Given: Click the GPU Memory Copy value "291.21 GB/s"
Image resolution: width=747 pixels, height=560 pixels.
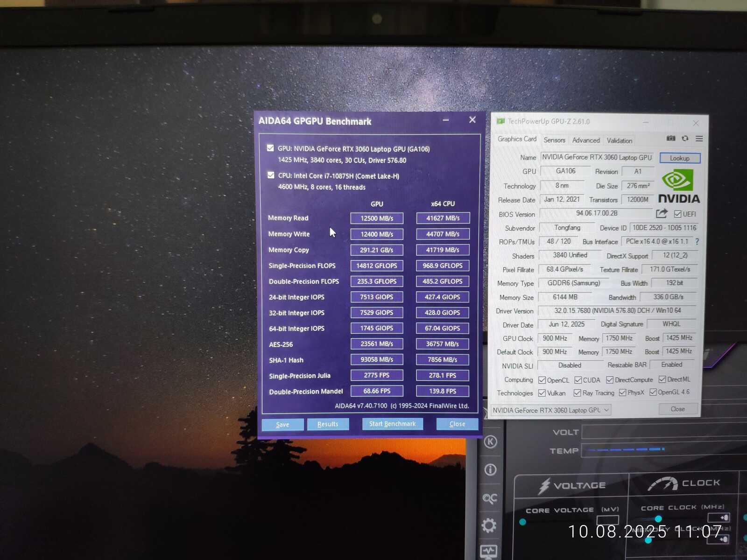Looking at the screenshot, I should tap(377, 250).
